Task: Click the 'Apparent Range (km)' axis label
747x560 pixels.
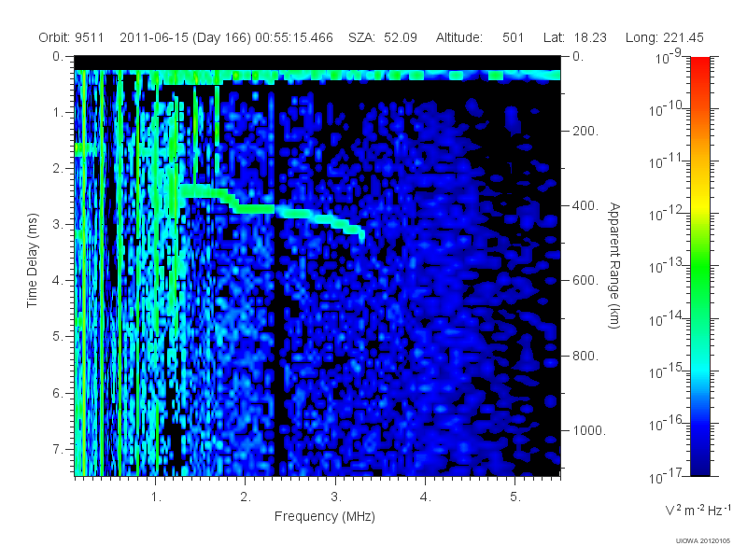Action: pos(614,265)
